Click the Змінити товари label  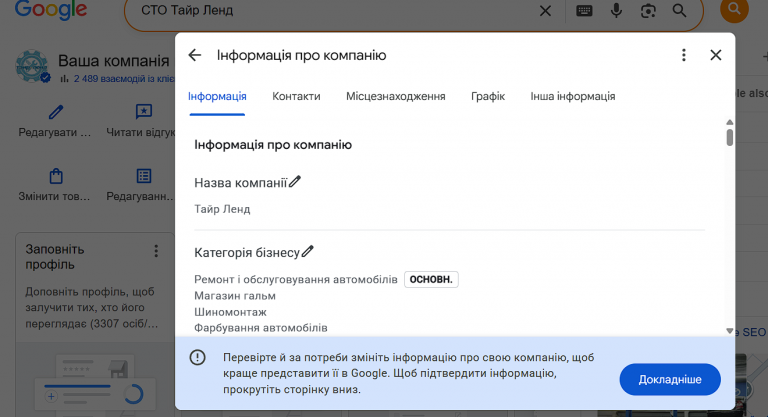pos(54,196)
